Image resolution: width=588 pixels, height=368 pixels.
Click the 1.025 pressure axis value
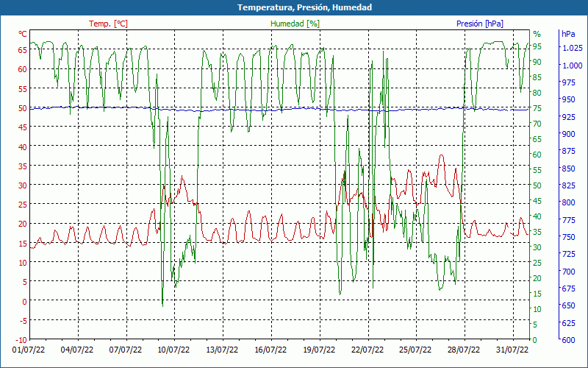tap(573, 48)
